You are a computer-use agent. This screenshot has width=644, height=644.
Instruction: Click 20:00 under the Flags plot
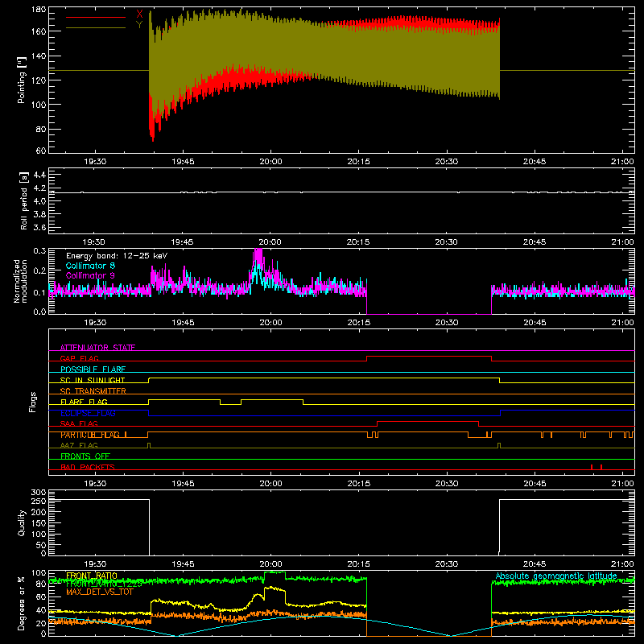[270, 484]
